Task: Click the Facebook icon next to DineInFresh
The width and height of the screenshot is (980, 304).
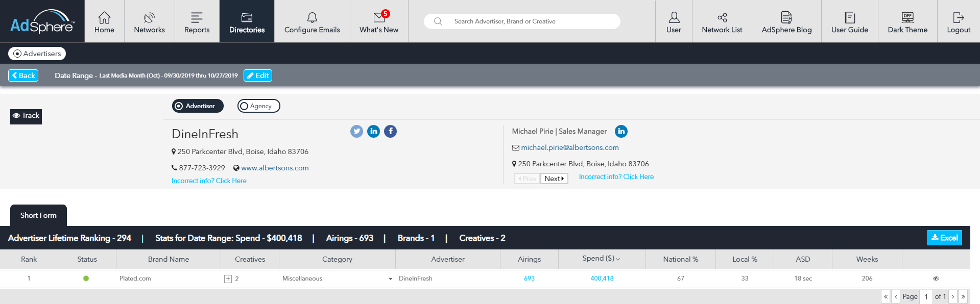Action: (390, 132)
